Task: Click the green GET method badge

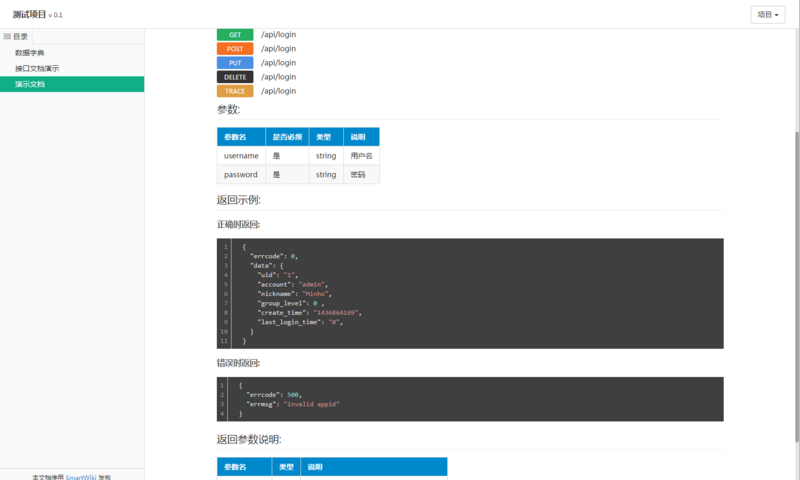Action: click(234, 35)
